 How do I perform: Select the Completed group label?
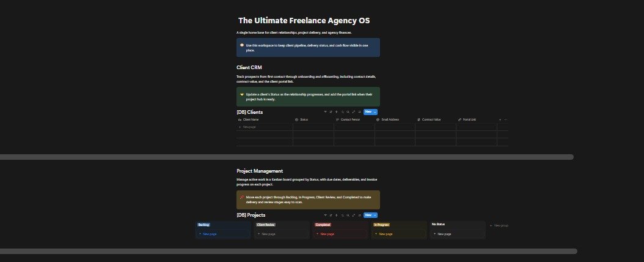tap(323, 225)
